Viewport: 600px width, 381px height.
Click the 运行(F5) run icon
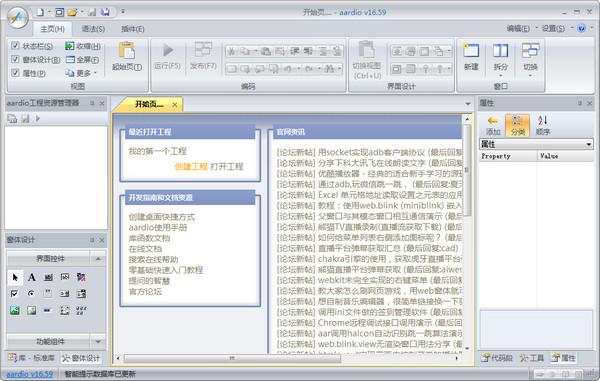pyautogui.click(x=168, y=50)
